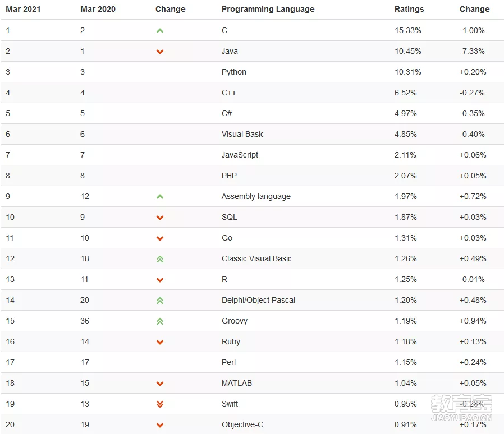Click the 15.33% rating for C

tap(407, 30)
